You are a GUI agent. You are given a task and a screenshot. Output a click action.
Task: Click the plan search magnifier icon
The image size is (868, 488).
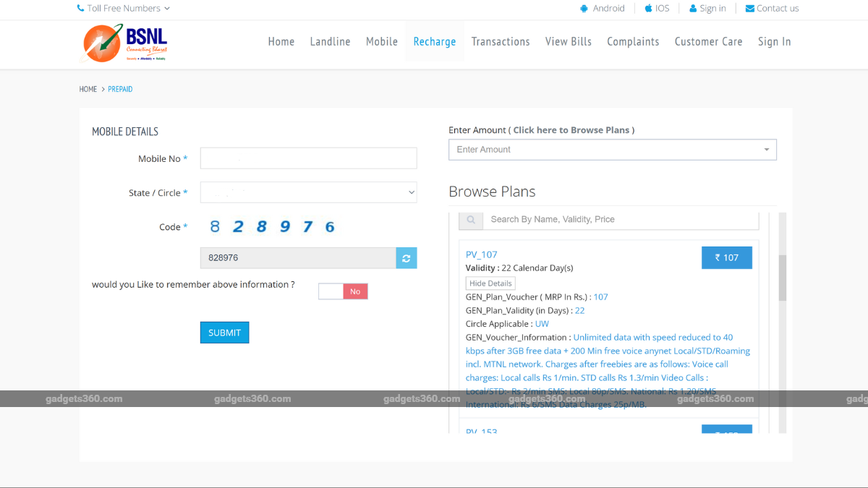coord(471,220)
